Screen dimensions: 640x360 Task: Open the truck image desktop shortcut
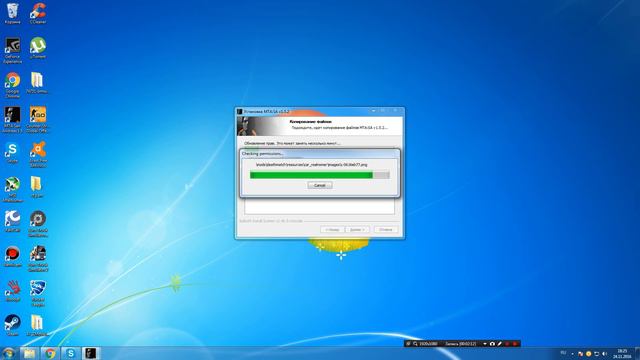[38, 258]
